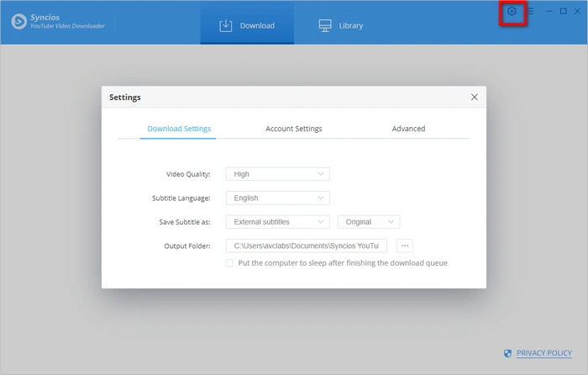Open the hamburger menu icon
Screen dimensions: 588x375
pos(530,12)
